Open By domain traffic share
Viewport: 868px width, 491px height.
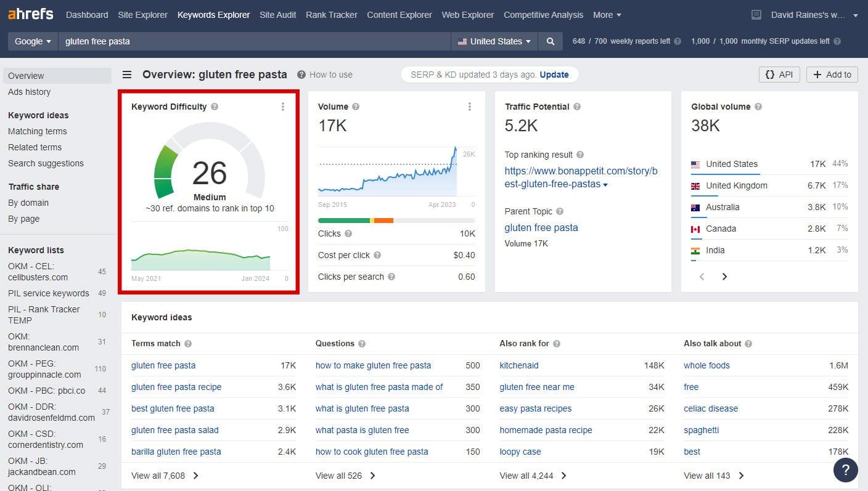28,203
